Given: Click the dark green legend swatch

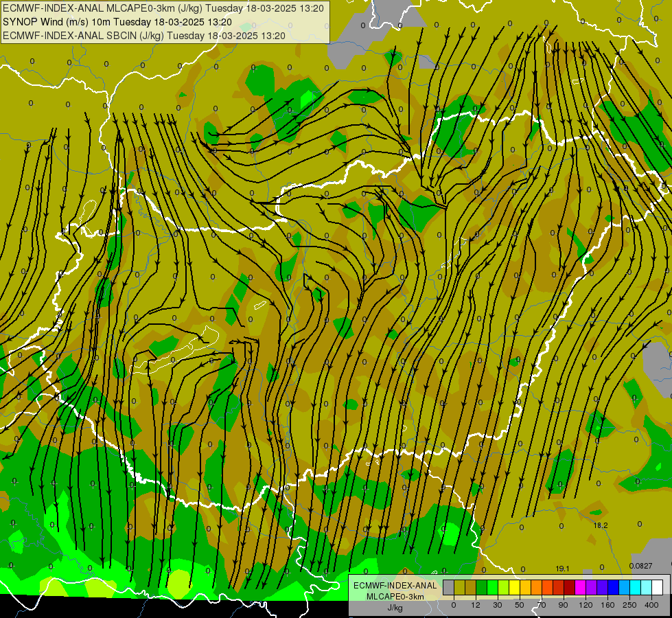Looking at the screenshot, I should [x=482, y=588].
